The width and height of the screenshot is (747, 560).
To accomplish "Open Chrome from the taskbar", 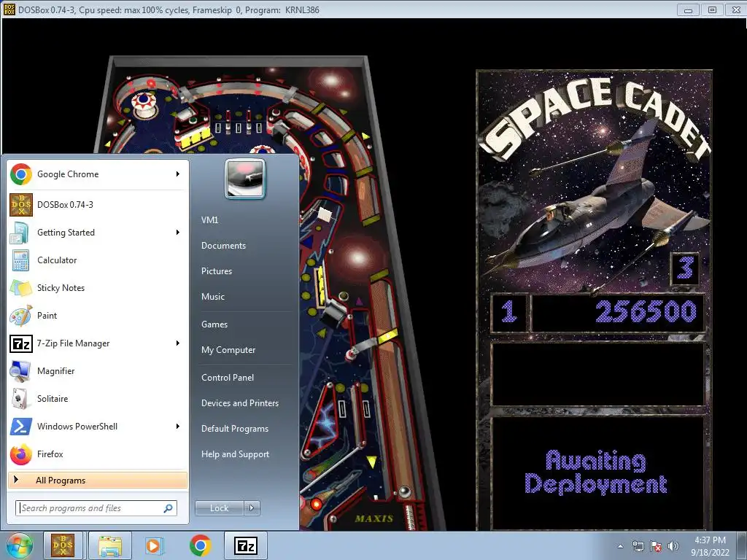I will click(201, 545).
